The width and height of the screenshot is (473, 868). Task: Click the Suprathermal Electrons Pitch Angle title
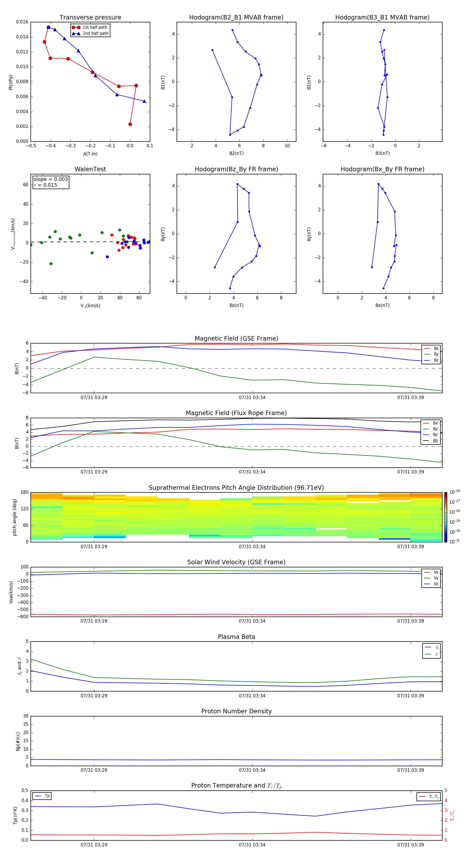(x=236, y=488)
